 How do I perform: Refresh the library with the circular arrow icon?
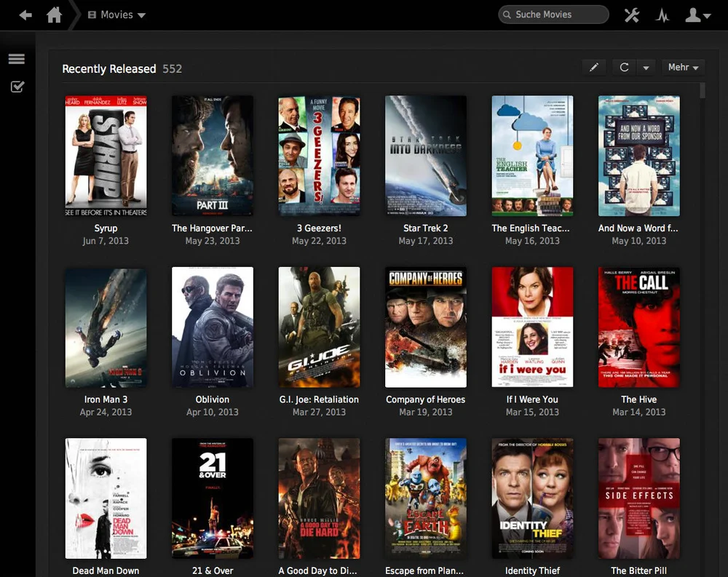[625, 68]
